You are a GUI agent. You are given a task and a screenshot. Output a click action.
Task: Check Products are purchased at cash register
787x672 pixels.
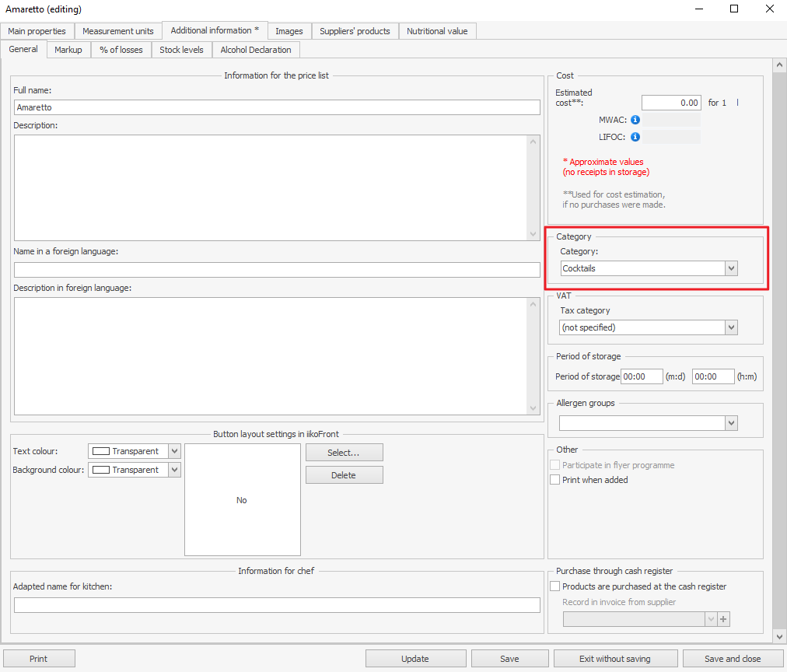pyautogui.click(x=555, y=586)
